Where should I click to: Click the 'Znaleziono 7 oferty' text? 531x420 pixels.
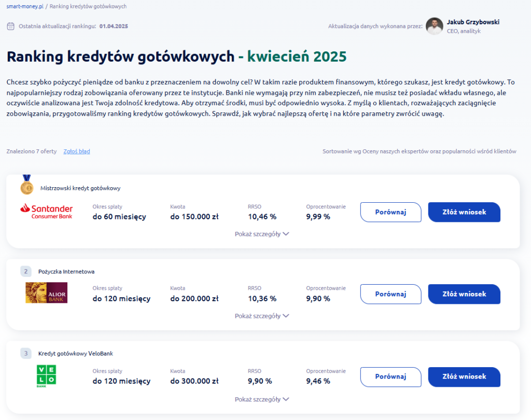[x=32, y=151]
